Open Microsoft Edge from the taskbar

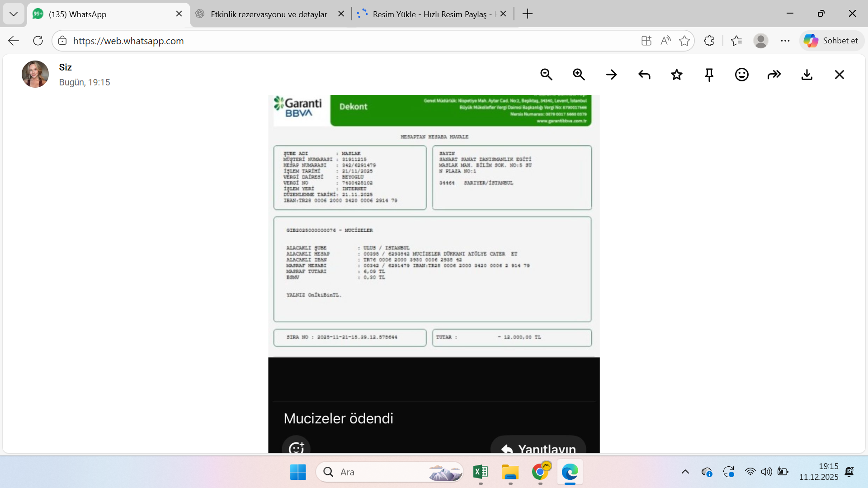pyautogui.click(x=570, y=472)
